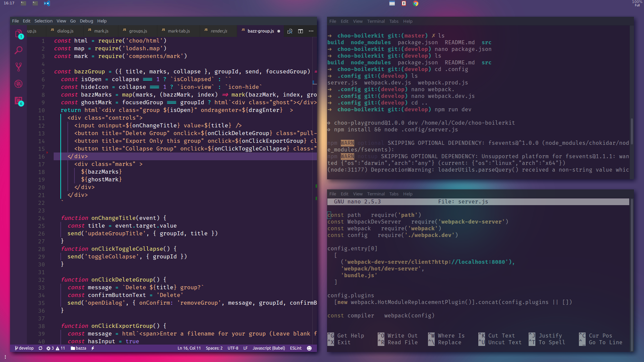The height and width of the screenshot is (362, 644).
Task: Click the nano terminal scrollbar
Action: (632, 275)
